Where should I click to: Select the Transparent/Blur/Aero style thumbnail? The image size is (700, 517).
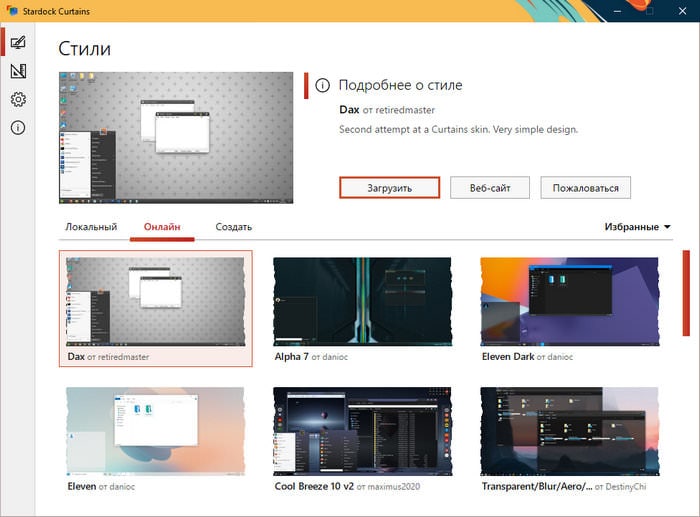click(x=569, y=431)
